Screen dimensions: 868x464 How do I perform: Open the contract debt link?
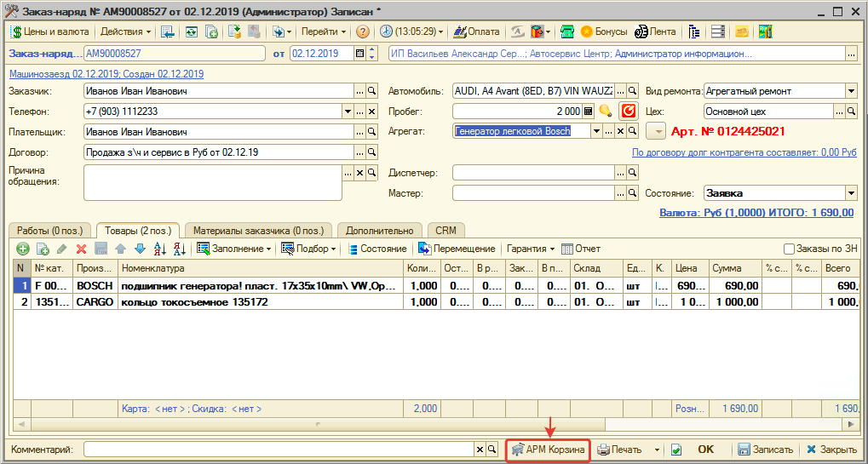point(744,152)
